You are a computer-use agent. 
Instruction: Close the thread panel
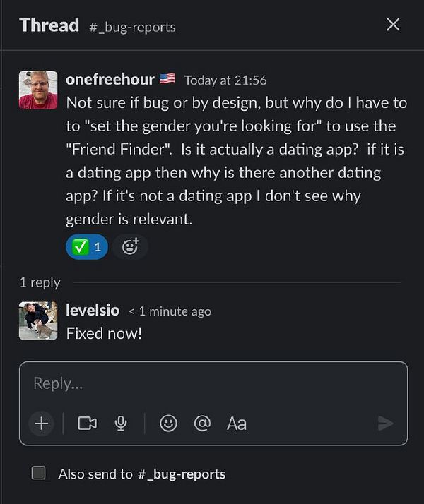(x=394, y=25)
